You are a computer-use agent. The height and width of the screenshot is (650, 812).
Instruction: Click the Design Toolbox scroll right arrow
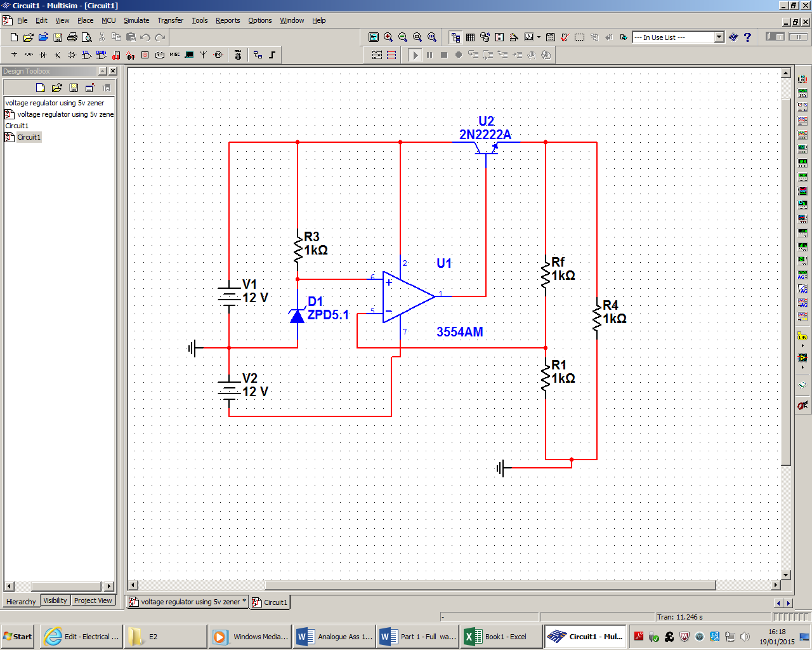click(109, 586)
